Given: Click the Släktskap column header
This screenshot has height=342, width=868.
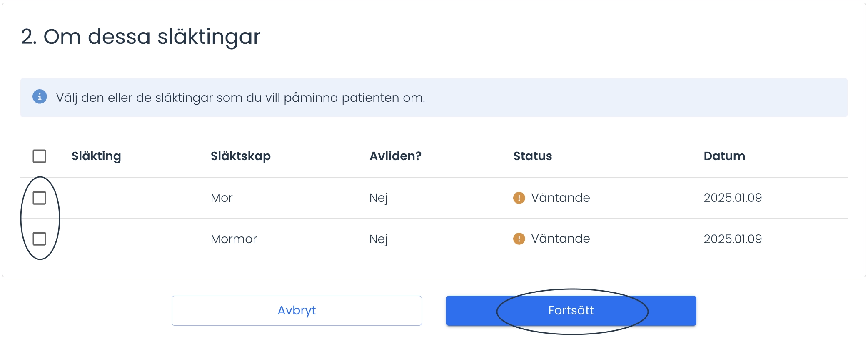Looking at the screenshot, I should tap(241, 156).
